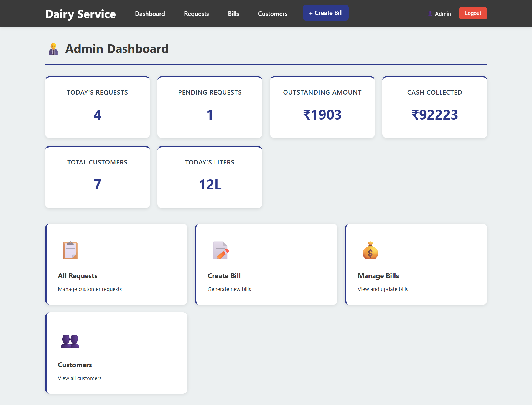
Task: Click the money bag icon under Manage Bills
Action: pos(371,250)
